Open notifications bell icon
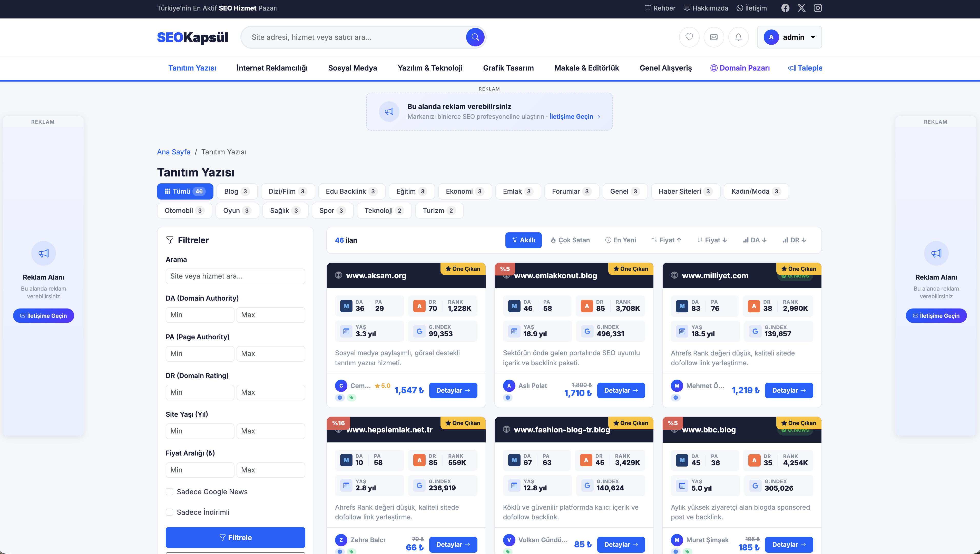Screen dimensions: 980x554 [738, 37]
